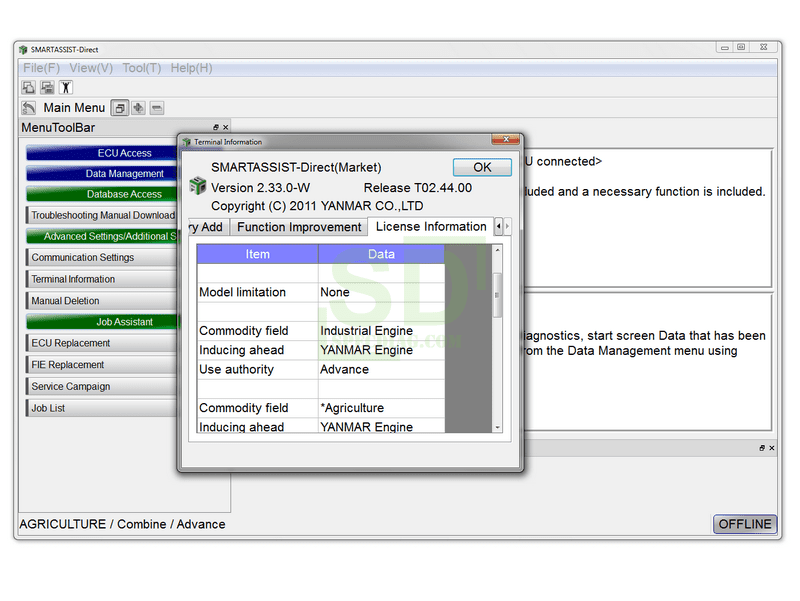
Task: Click OK in Terminal Information dialog
Action: point(482,167)
